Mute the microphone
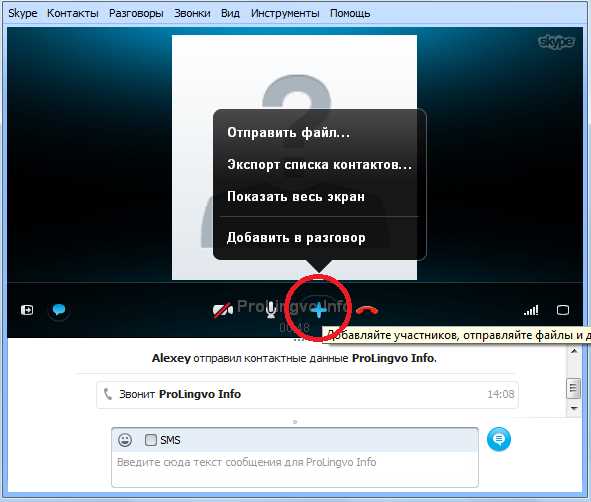Screen dimensions: 591x502 point(271,310)
